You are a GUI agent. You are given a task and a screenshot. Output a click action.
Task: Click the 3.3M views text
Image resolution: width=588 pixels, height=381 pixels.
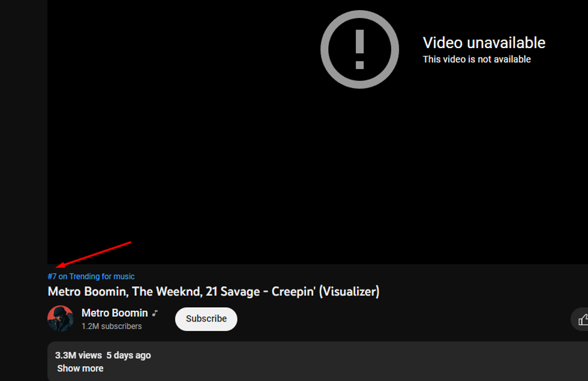click(79, 355)
